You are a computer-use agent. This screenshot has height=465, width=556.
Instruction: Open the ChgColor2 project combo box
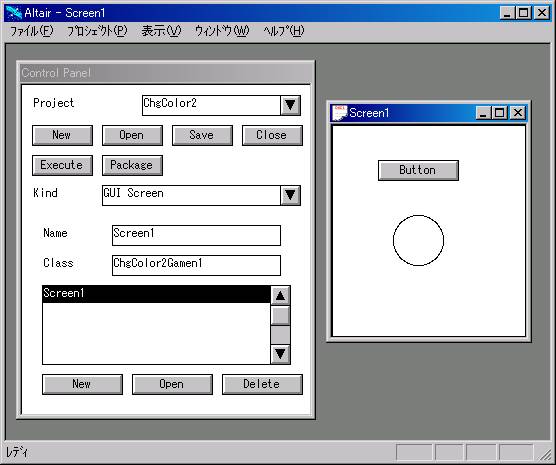coord(221,105)
